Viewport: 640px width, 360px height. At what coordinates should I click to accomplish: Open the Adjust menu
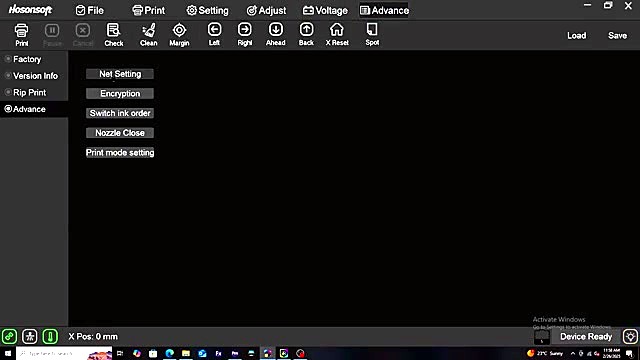click(x=266, y=11)
